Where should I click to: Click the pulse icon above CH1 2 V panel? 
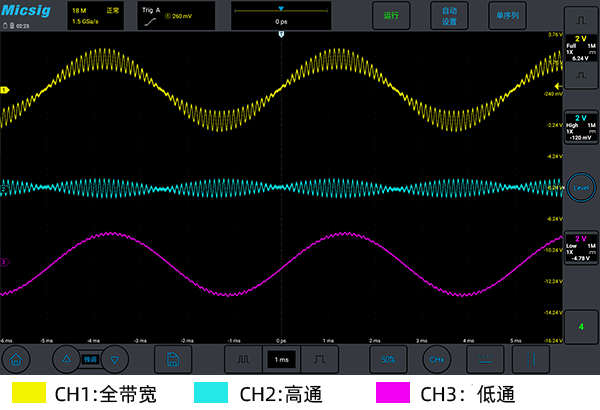[x=581, y=20]
